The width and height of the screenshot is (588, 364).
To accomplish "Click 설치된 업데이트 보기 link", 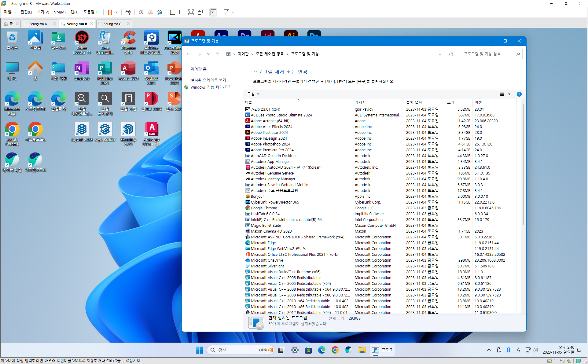I will tap(208, 80).
